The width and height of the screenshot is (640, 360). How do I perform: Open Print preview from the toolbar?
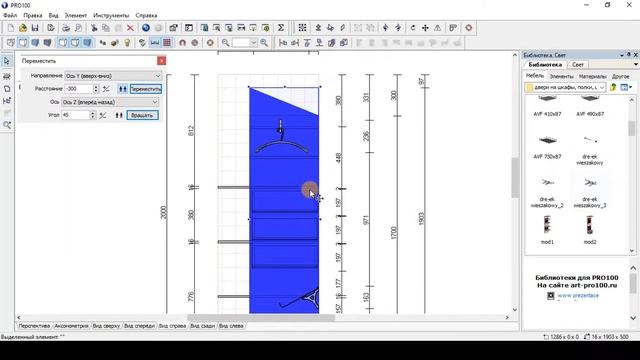[78, 28]
